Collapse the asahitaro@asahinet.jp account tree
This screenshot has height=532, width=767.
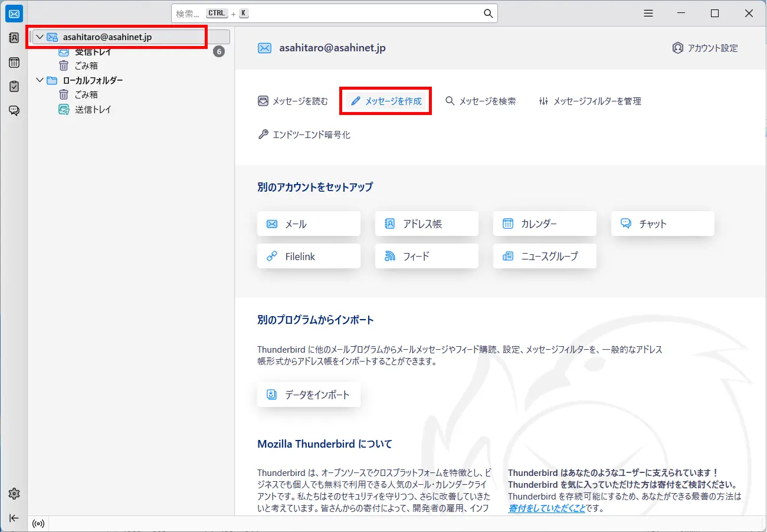[x=40, y=37]
